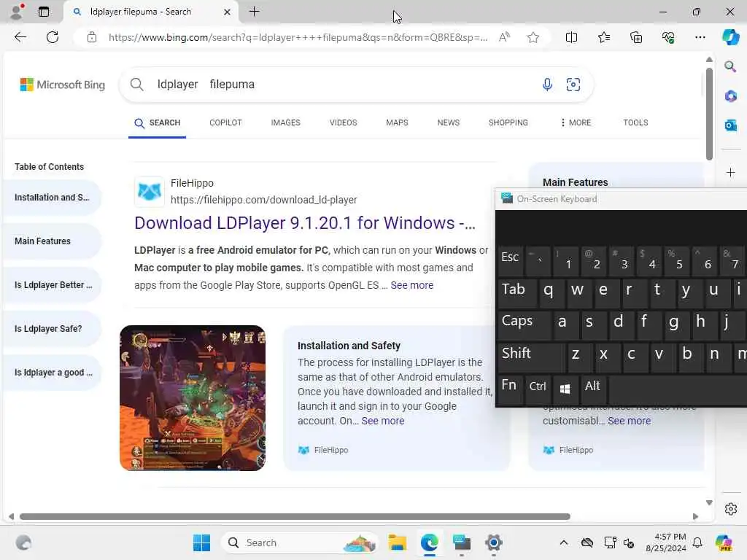The height and width of the screenshot is (560, 747).
Task: Open a new tab with plus button
Action: (x=255, y=12)
